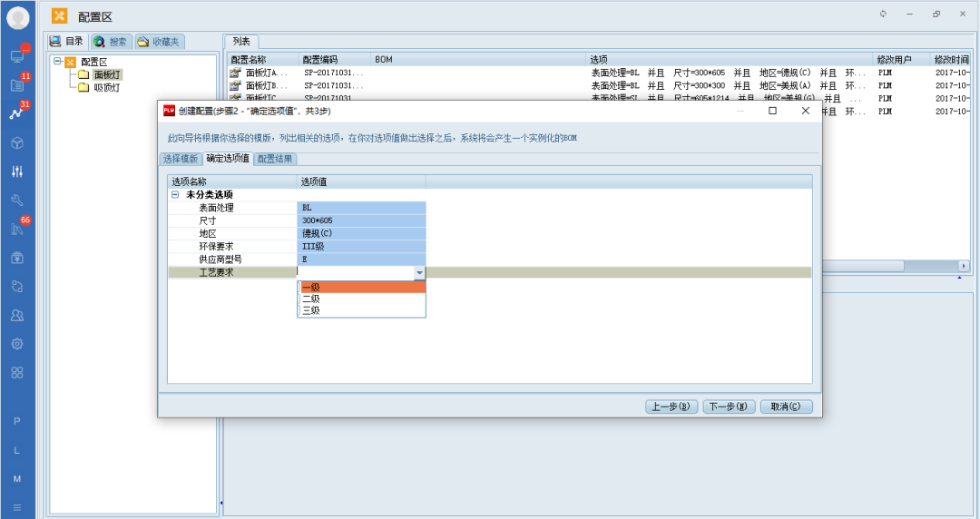Click the refresh icon in the title bar
This screenshot has height=519, width=980.
point(883,15)
